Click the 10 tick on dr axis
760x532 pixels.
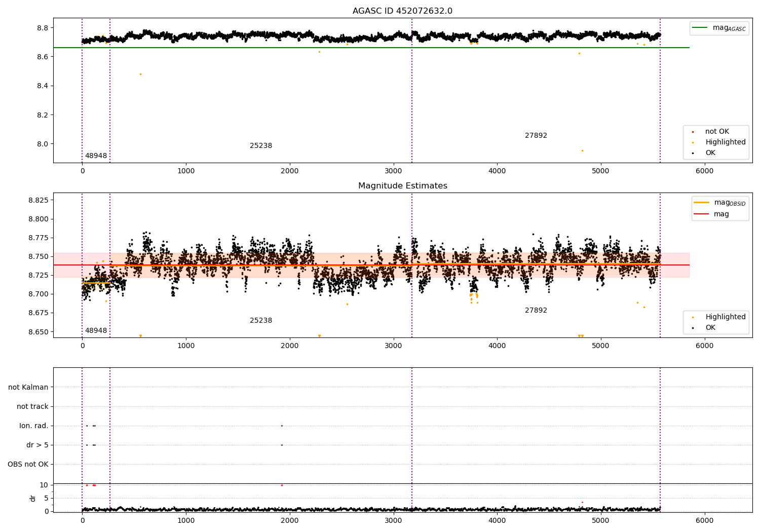click(44, 485)
